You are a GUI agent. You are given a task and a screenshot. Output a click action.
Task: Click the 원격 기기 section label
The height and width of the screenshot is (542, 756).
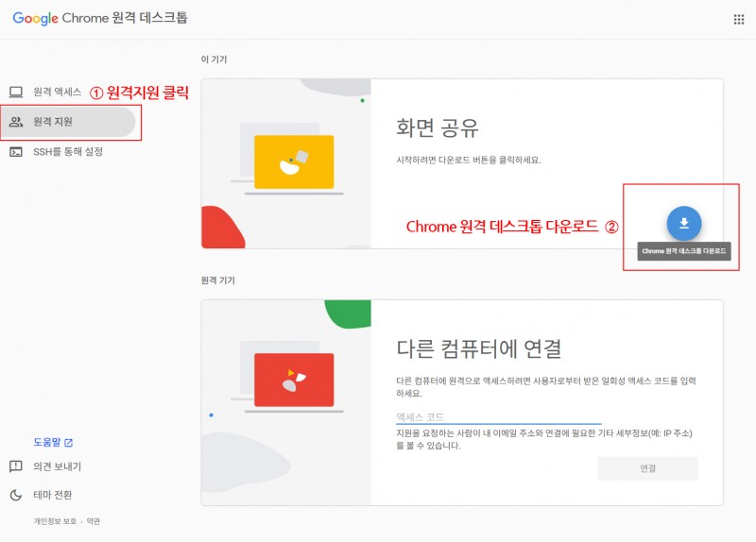(218, 280)
